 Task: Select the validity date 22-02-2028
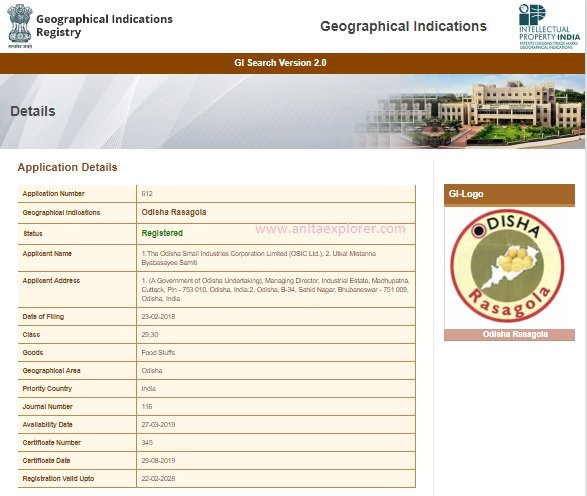pyautogui.click(x=158, y=478)
